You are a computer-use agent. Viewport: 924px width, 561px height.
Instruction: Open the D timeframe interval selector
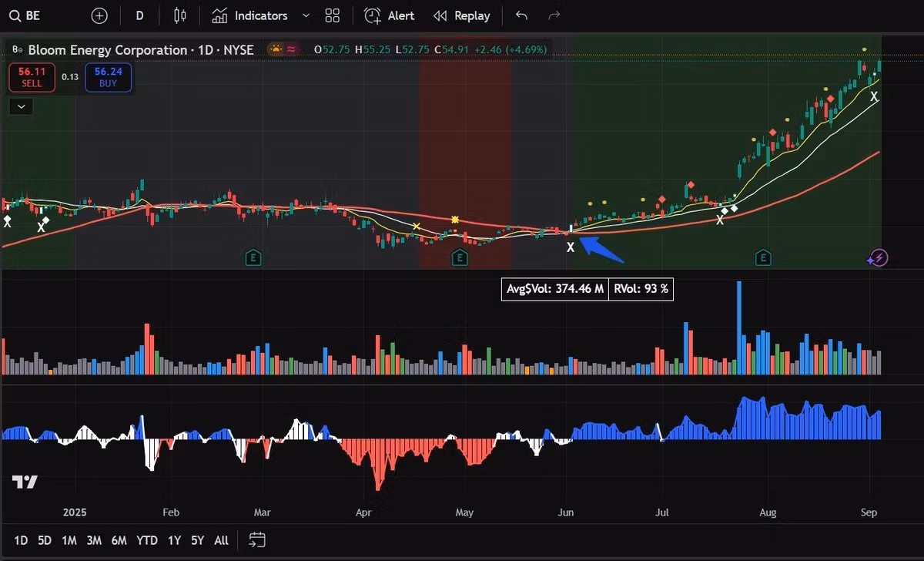139,15
